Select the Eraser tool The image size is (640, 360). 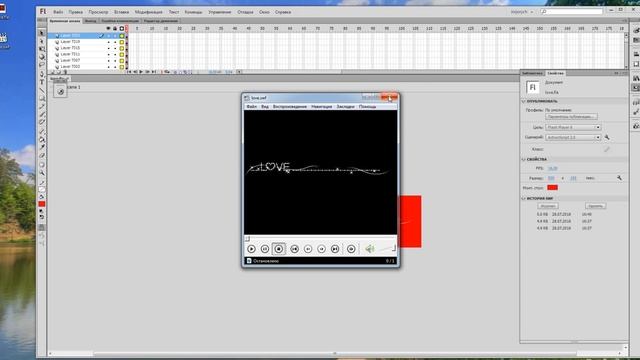pyautogui.click(x=42, y=156)
